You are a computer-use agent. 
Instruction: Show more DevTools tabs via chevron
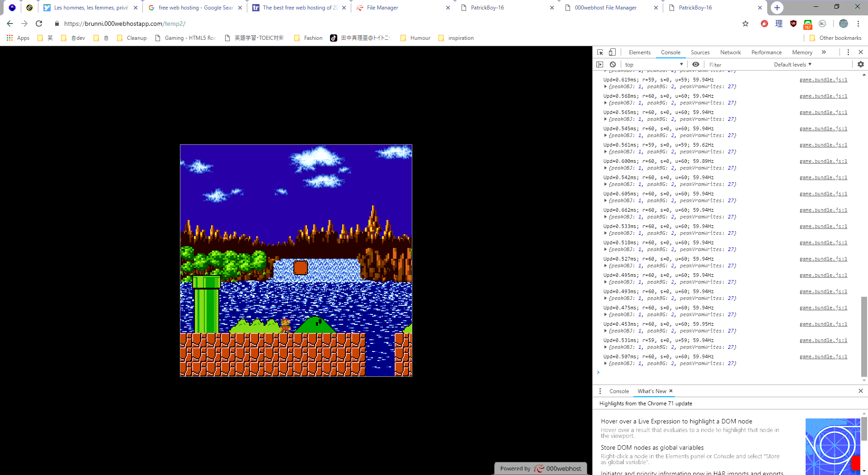pyautogui.click(x=824, y=52)
